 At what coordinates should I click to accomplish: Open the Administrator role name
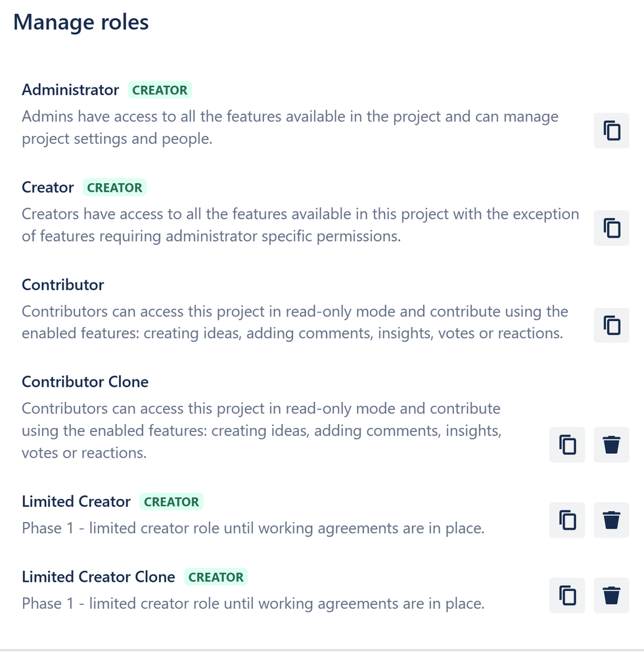pos(70,90)
